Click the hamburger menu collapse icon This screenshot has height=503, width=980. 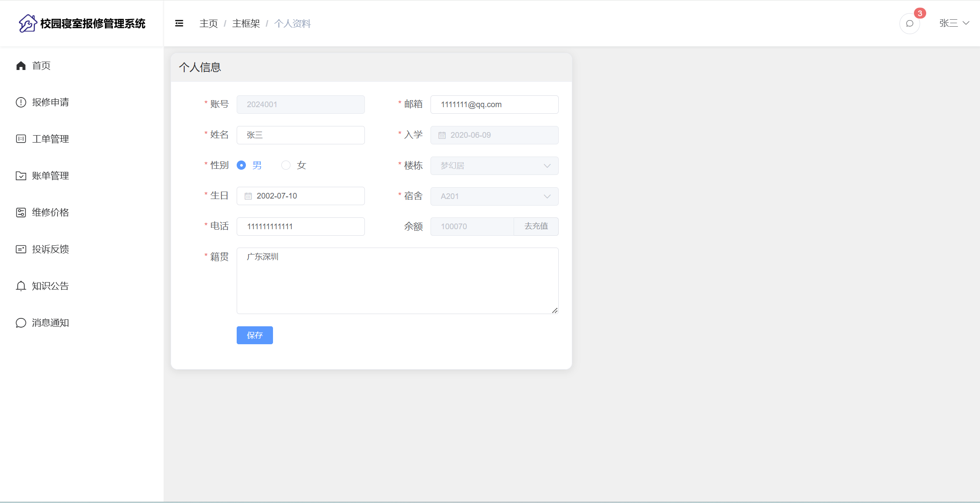tap(179, 23)
